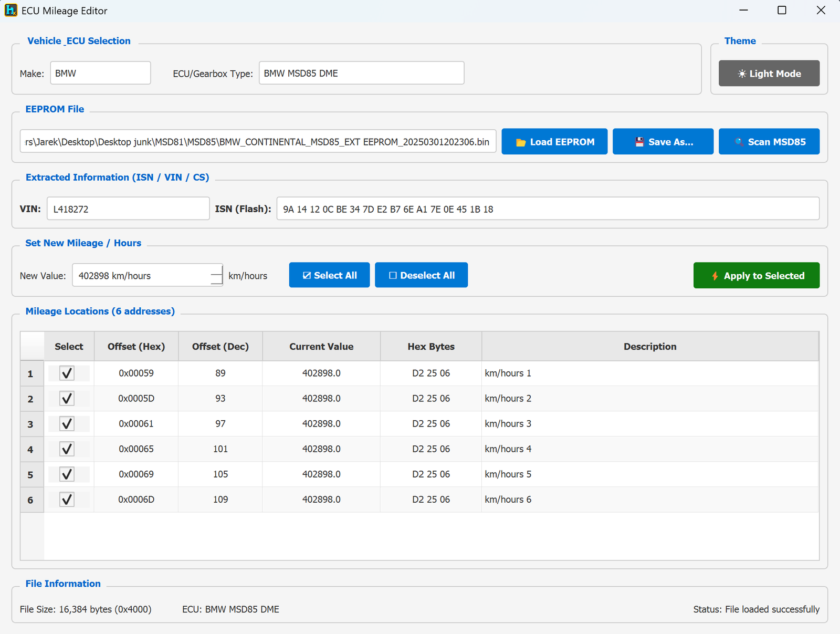
Task: Click the 0x0005D offset cell
Action: click(136, 399)
